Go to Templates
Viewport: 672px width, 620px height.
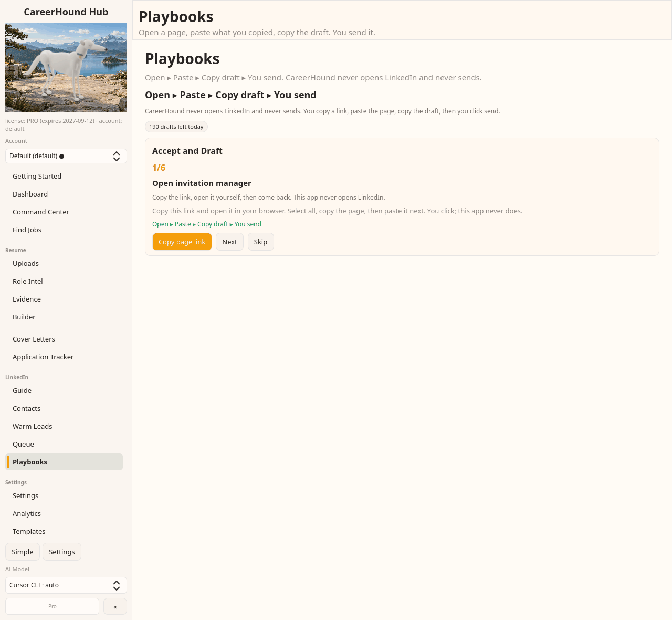tap(64, 531)
